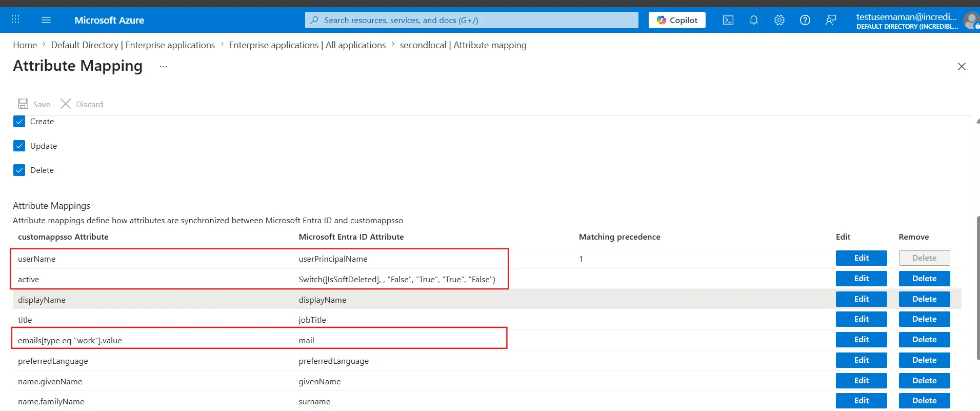The height and width of the screenshot is (411, 980).
Task: Delete the name.familyName mapping
Action: [924, 401]
